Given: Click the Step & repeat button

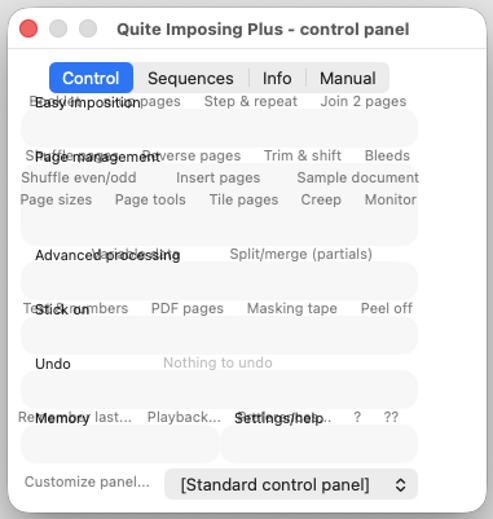Looking at the screenshot, I should [x=251, y=101].
